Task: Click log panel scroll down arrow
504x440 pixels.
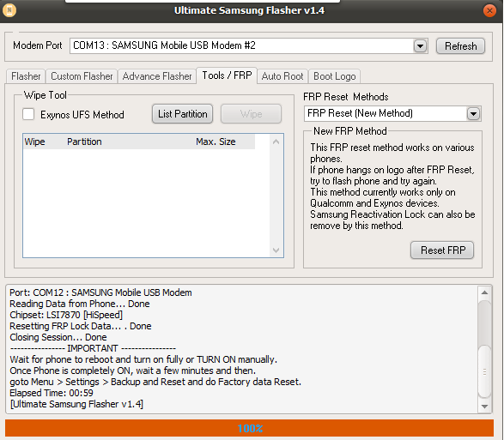Action: pyautogui.click(x=485, y=407)
